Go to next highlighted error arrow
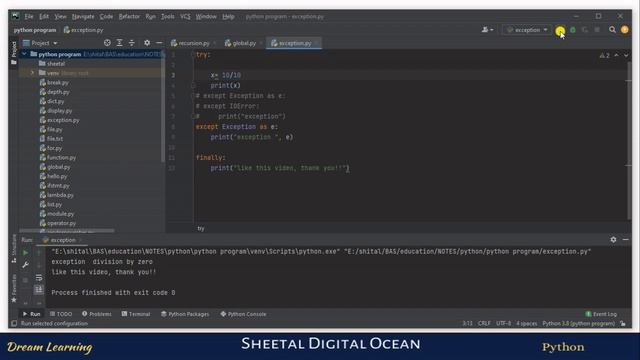 point(626,55)
